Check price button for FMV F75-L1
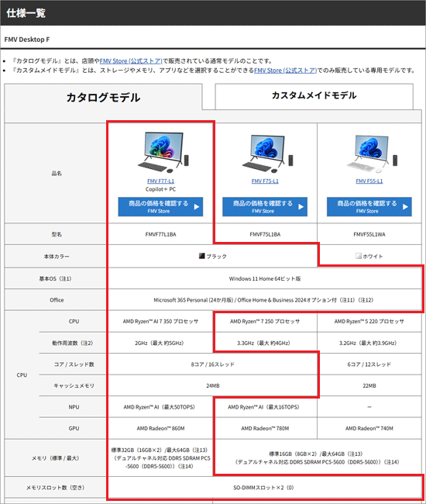Image resolution: width=426 pixels, height=504 pixels. point(265,207)
